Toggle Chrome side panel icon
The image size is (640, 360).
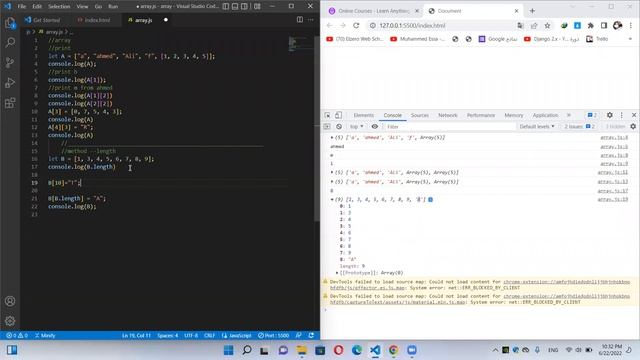pyautogui.click(x=604, y=25)
